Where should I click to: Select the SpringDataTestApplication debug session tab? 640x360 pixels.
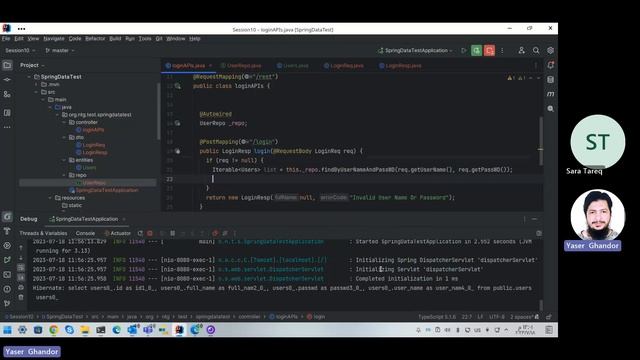87,219
